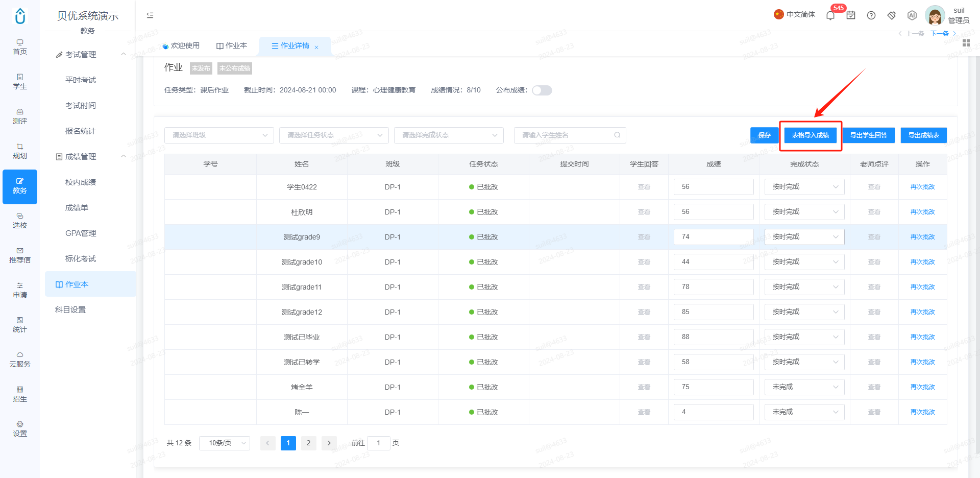Switch to the 作业本 tab
Viewport: 980px width, 478px height.
(232, 46)
